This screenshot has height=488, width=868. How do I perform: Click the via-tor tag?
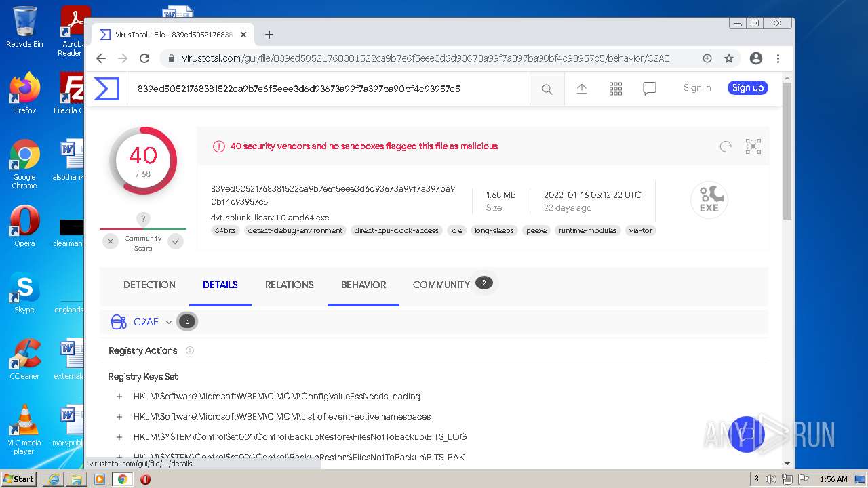[x=640, y=230]
